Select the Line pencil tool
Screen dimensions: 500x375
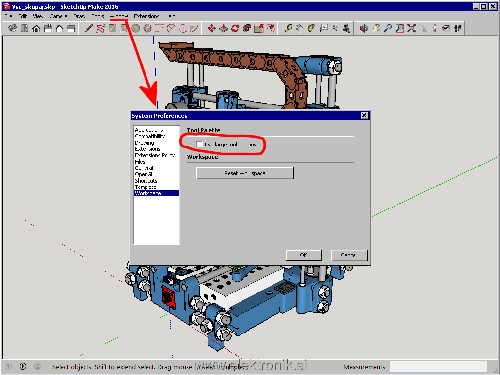[x=88, y=28]
